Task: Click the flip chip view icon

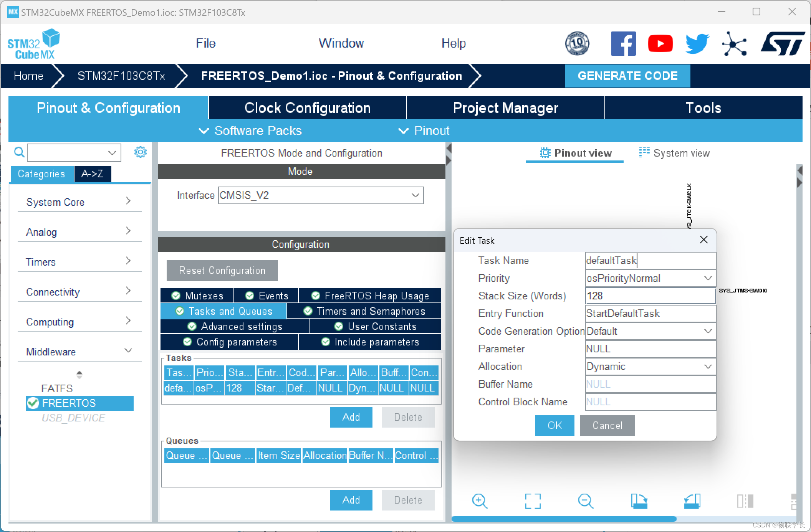Action: [x=745, y=501]
